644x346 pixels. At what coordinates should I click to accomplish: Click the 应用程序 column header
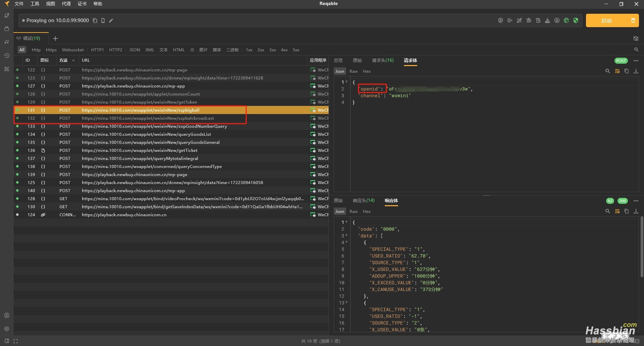pos(318,60)
